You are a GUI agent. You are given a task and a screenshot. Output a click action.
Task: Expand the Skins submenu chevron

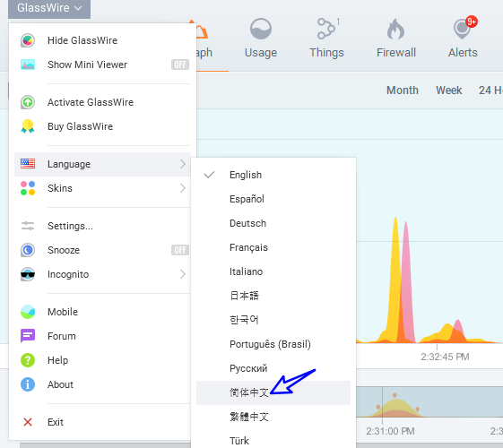coord(183,188)
